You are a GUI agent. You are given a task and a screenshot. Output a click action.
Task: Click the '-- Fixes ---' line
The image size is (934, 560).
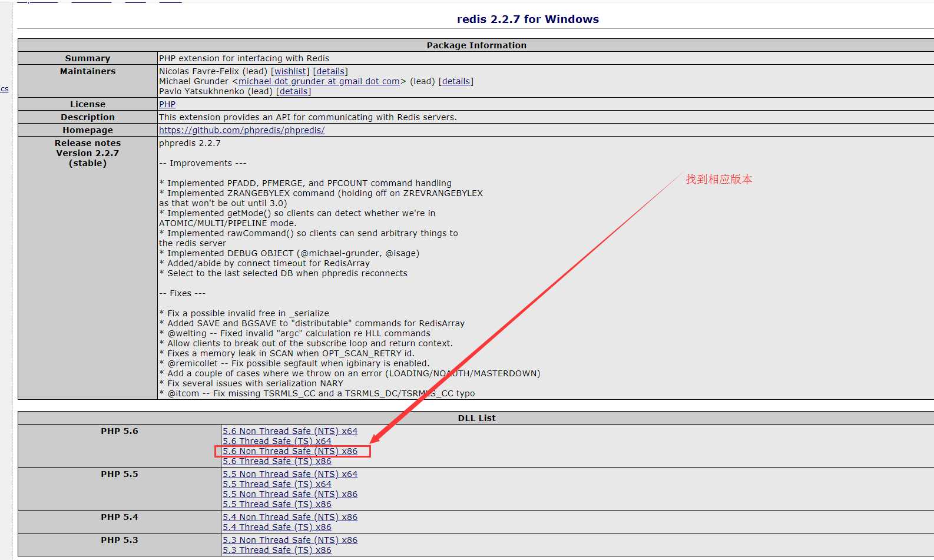[x=182, y=293]
